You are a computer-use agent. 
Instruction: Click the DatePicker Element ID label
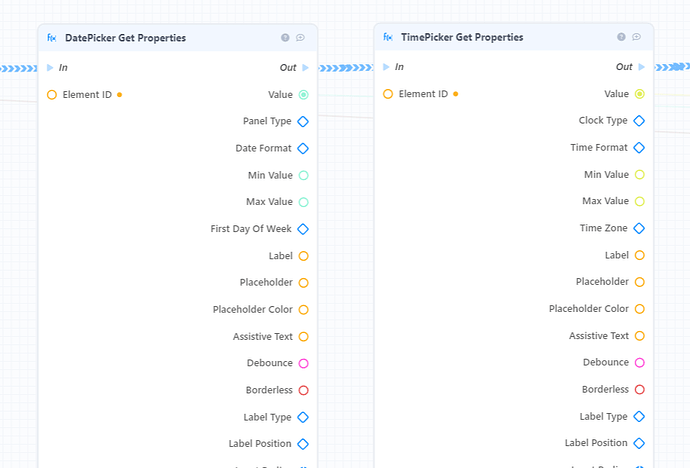tap(87, 95)
